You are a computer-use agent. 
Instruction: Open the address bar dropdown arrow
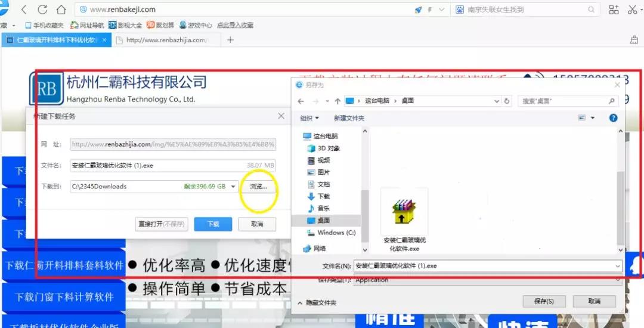click(x=441, y=10)
